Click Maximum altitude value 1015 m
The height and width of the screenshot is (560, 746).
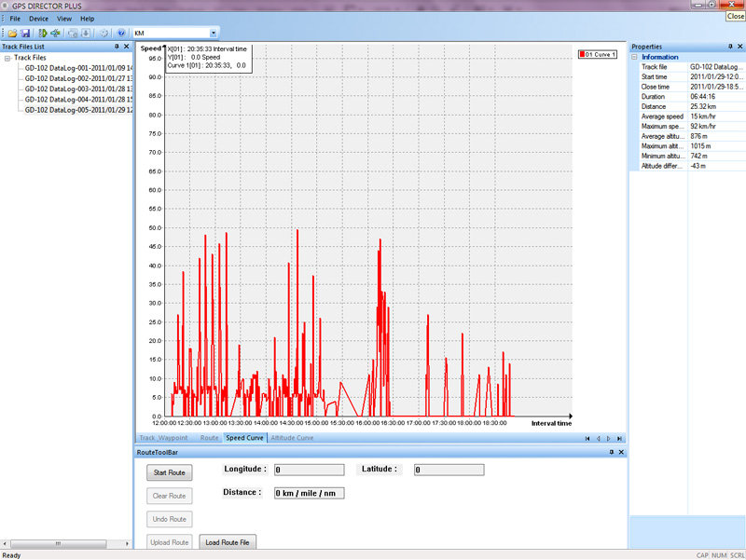tap(700, 146)
